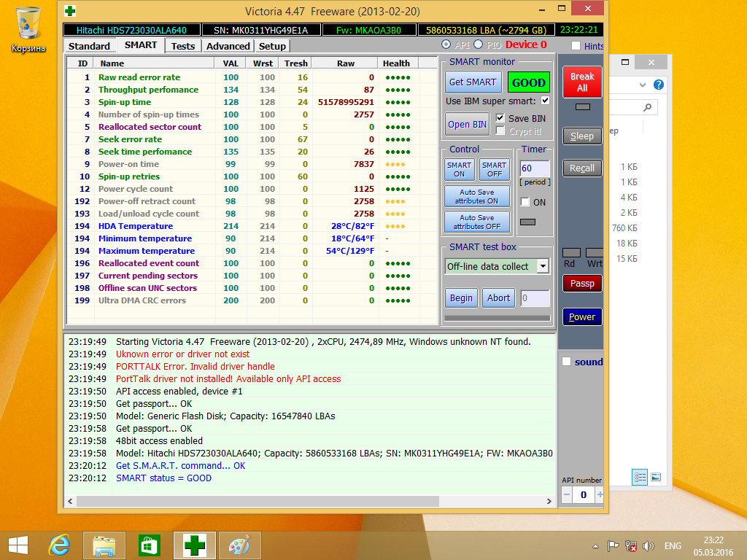Begin the SMART test

(x=461, y=298)
